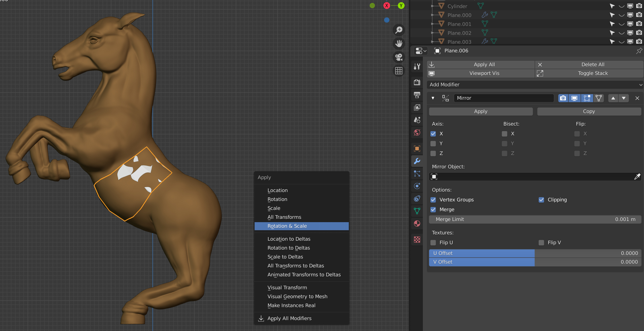Screen dimensions: 644x331
Task: Enable the Y axis mirror checkbox
Action: (433, 144)
